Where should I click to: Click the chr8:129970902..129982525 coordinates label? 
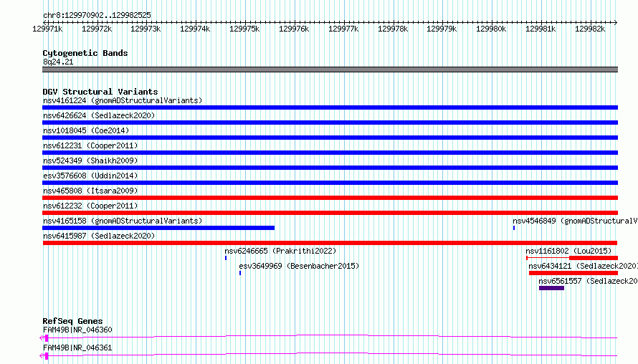pos(97,15)
